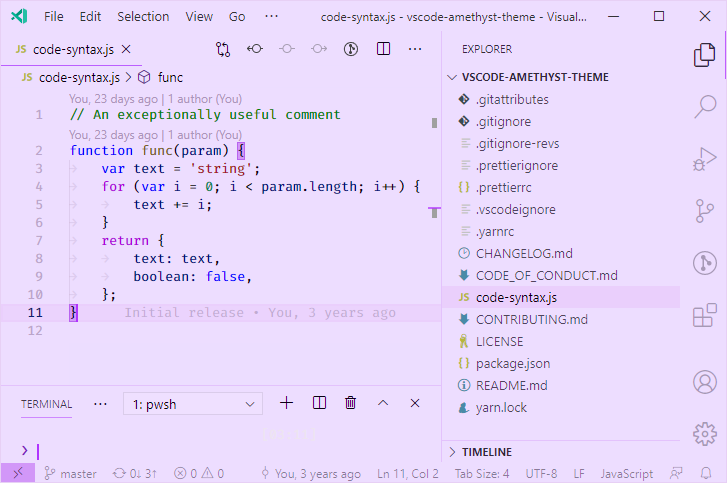
Task: Select code-syntax.js in Explorer
Action: tap(561, 298)
